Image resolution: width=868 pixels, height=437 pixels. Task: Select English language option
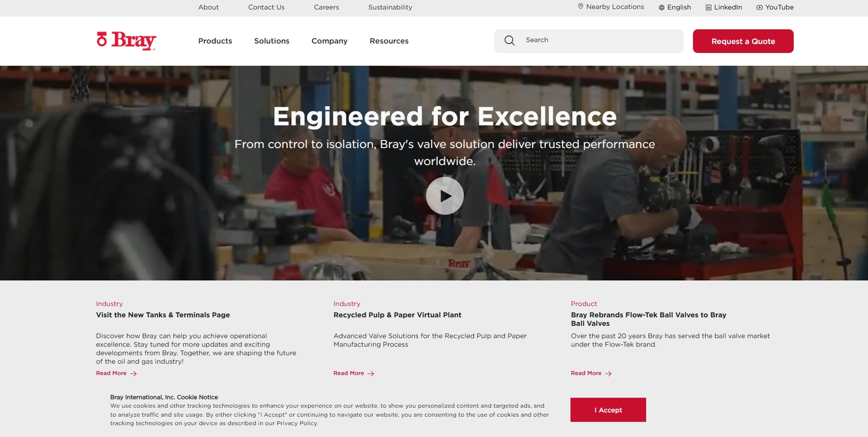point(679,7)
